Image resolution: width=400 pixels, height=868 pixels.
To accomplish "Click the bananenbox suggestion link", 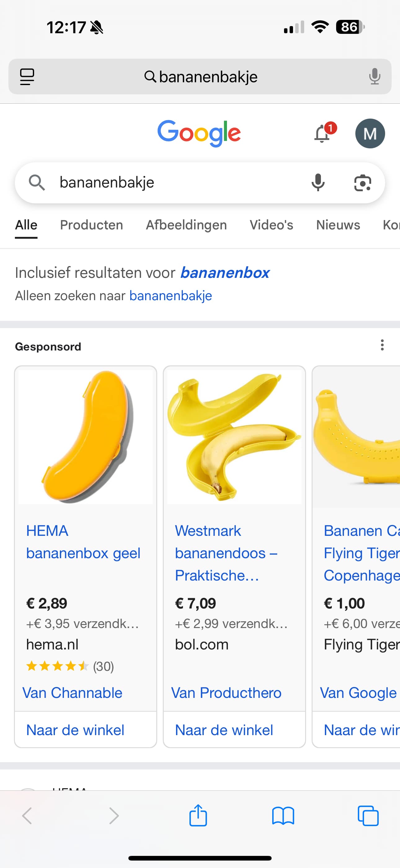I will [x=224, y=273].
